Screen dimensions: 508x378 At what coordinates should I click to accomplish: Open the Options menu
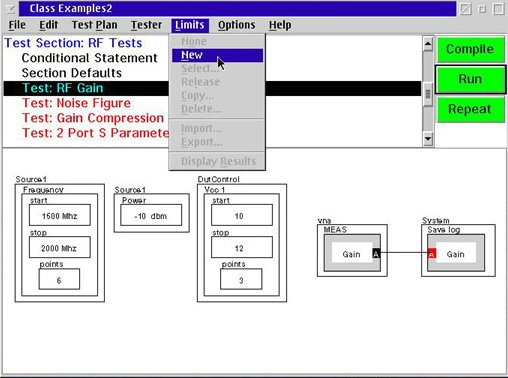236,25
